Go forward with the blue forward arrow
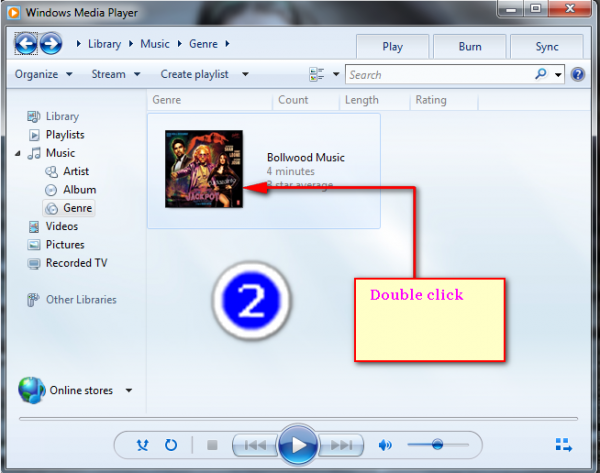The width and height of the screenshot is (600, 473). pos(51,44)
